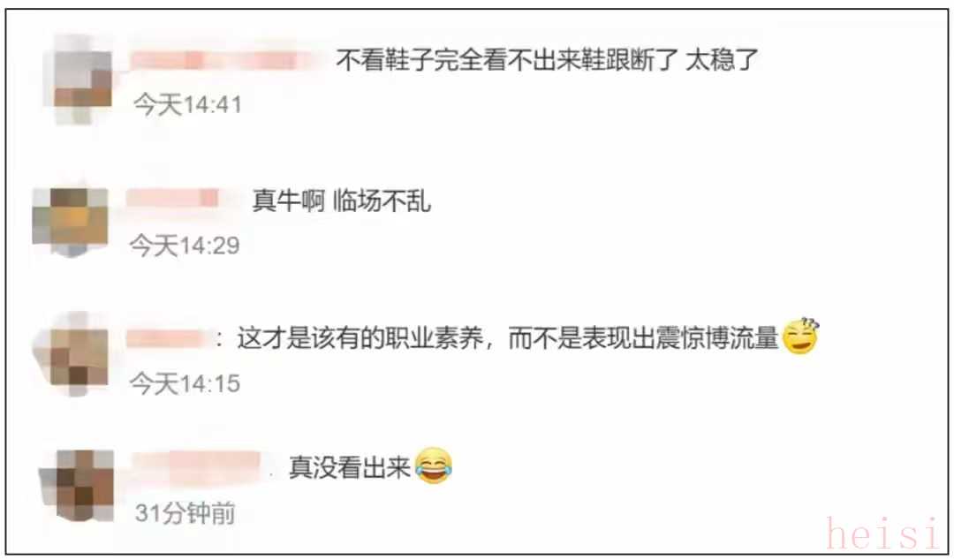Click avatar next to 职业素养 comment
954x560 pixels.
(x=72, y=354)
